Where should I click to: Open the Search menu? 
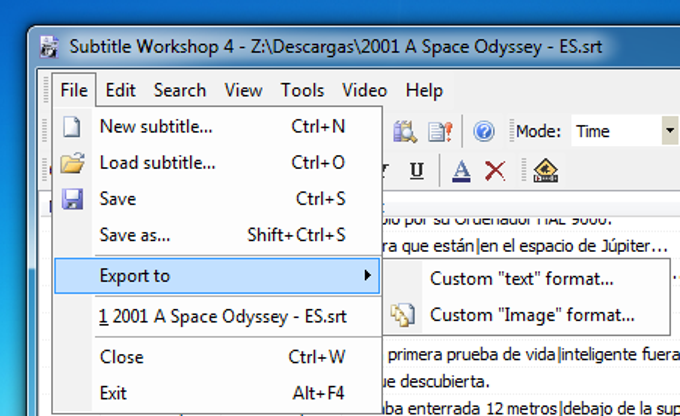pyautogui.click(x=180, y=90)
